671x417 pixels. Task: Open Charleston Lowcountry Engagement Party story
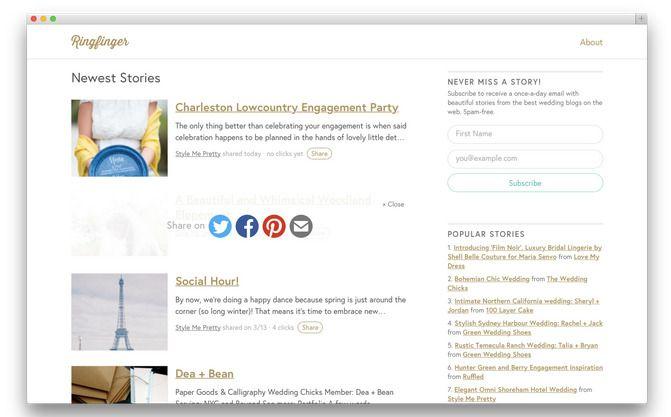tap(287, 107)
